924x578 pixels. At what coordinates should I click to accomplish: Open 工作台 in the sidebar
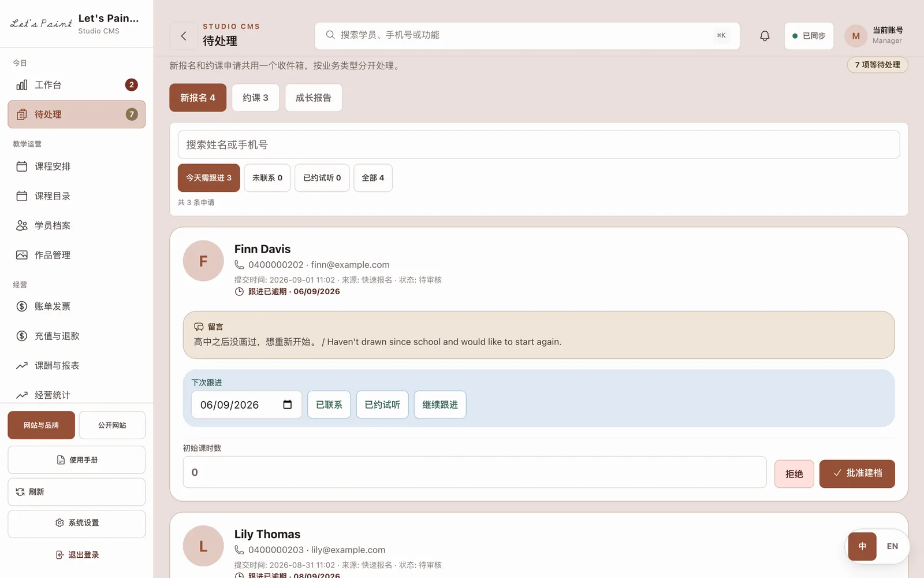pos(76,85)
